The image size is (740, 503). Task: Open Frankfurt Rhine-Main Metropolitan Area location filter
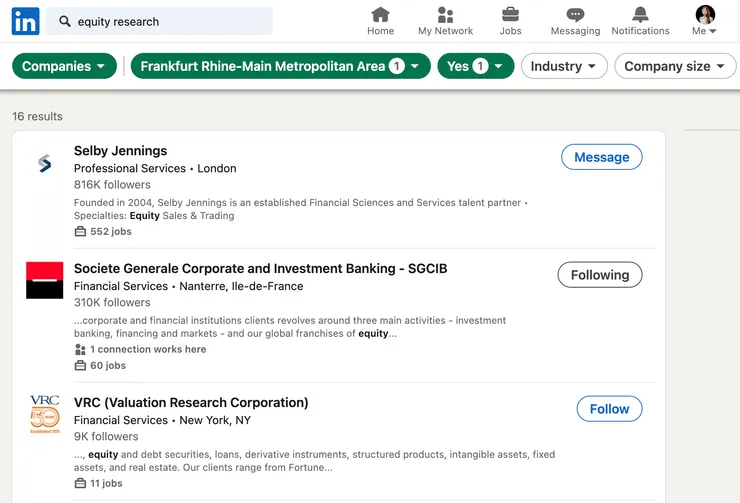280,66
